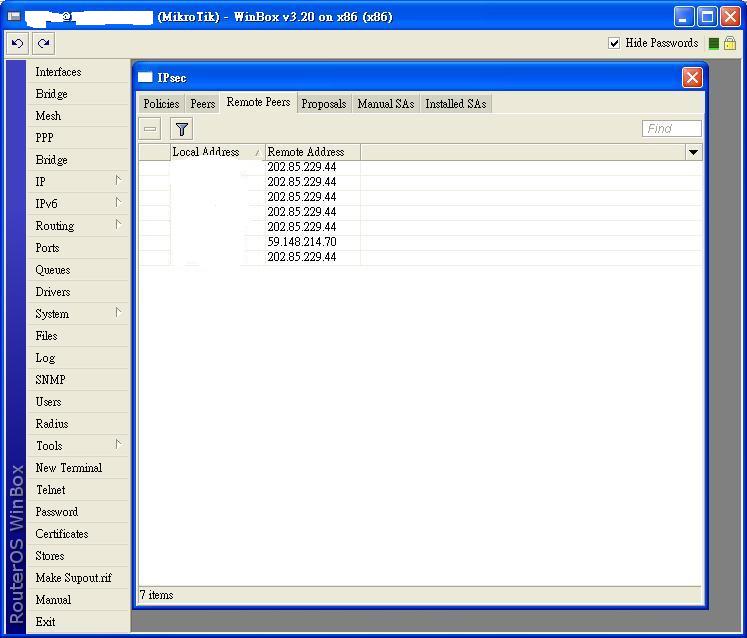Open the column selection dropdown arrow

693,152
